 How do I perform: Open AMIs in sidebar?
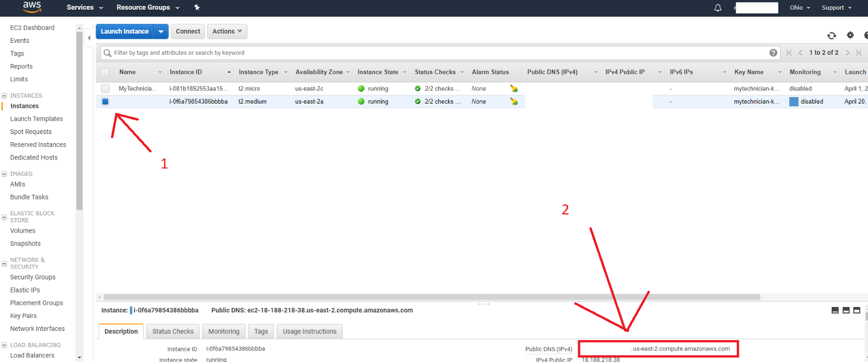tap(17, 184)
